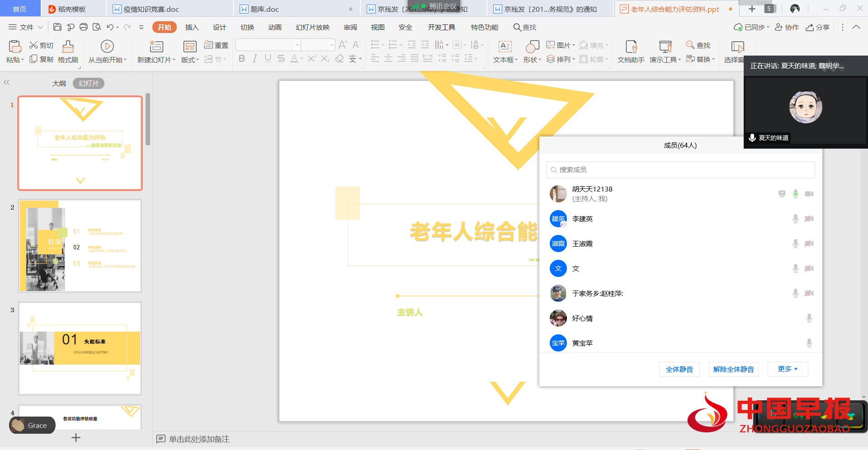
Task: Open the 动画 ribbon tab
Action: 274,27
